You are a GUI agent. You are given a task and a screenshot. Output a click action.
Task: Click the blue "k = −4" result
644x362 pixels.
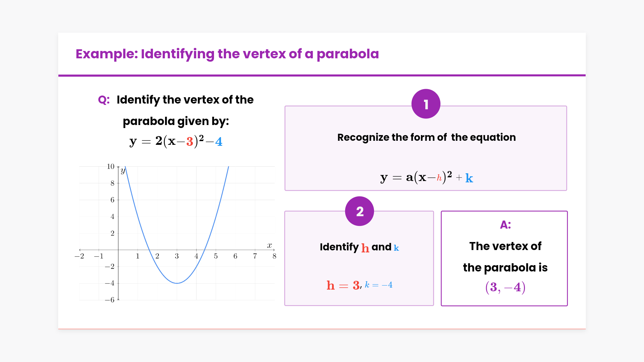click(378, 285)
